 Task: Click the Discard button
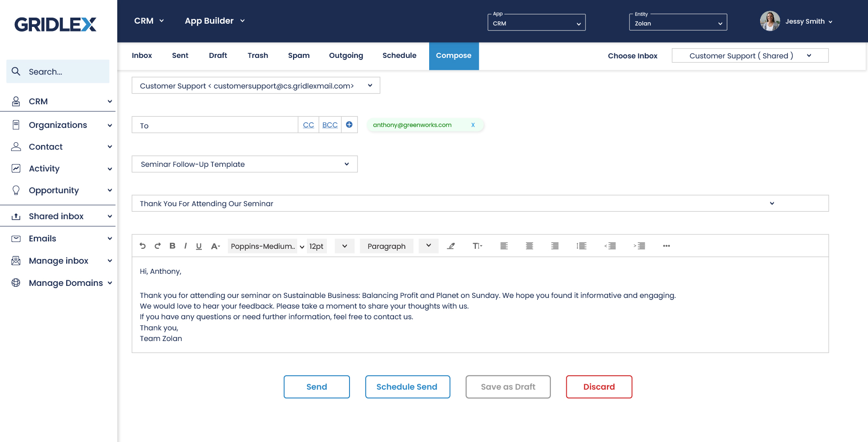click(599, 386)
